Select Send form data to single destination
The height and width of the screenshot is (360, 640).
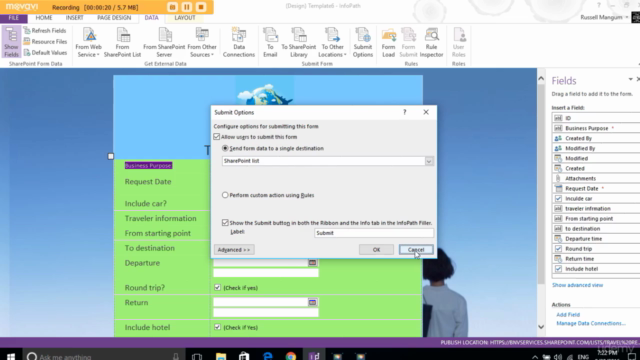(x=225, y=148)
